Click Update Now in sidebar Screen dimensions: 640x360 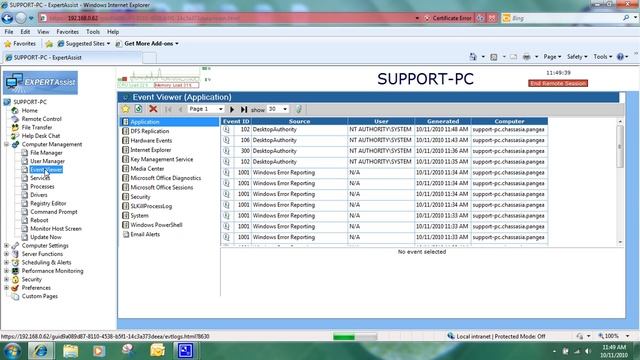(46, 237)
